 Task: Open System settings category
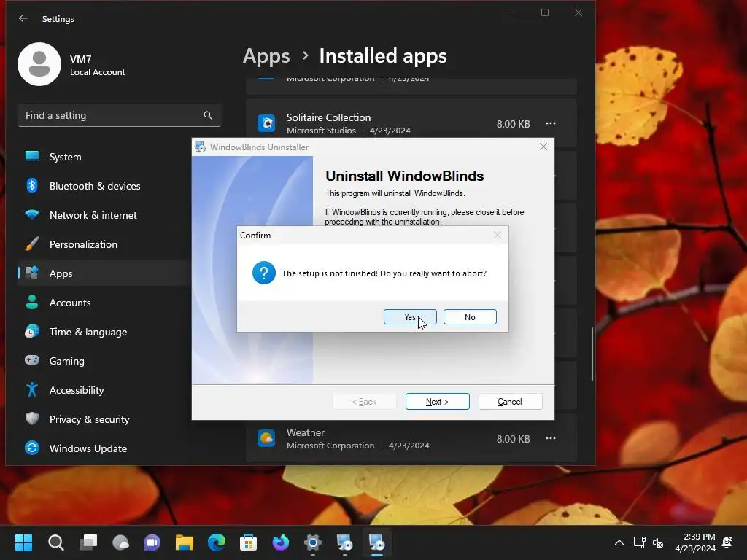coord(104,157)
